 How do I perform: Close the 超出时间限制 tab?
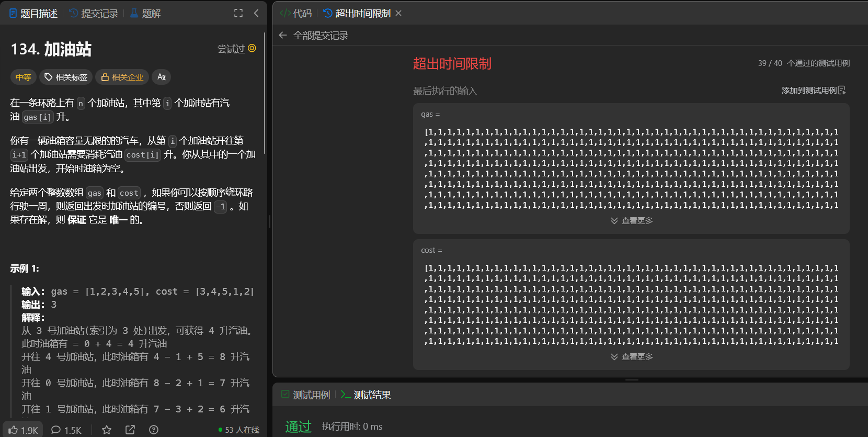pos(398,13)
